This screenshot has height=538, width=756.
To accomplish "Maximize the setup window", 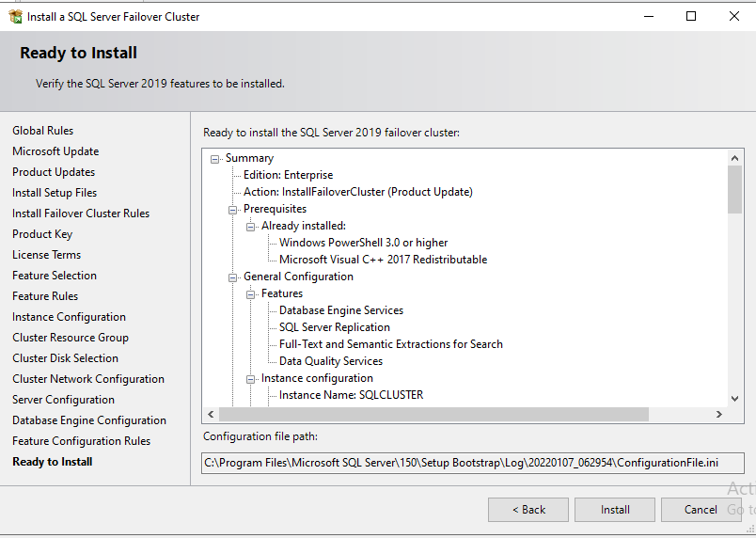I will (x=691, y=16).
